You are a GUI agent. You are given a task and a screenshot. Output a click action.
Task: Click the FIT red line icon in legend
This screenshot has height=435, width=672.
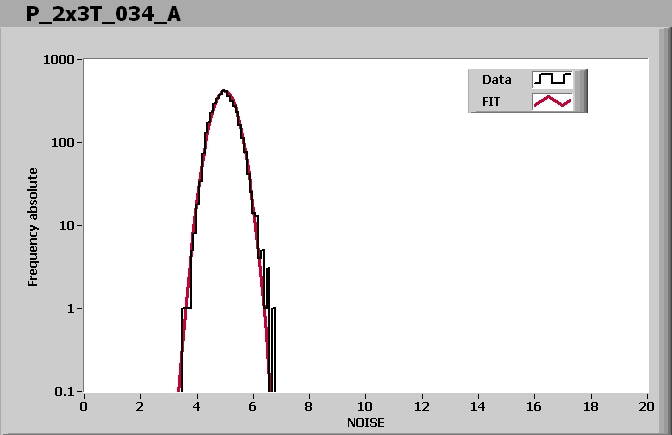pos(552,101)
